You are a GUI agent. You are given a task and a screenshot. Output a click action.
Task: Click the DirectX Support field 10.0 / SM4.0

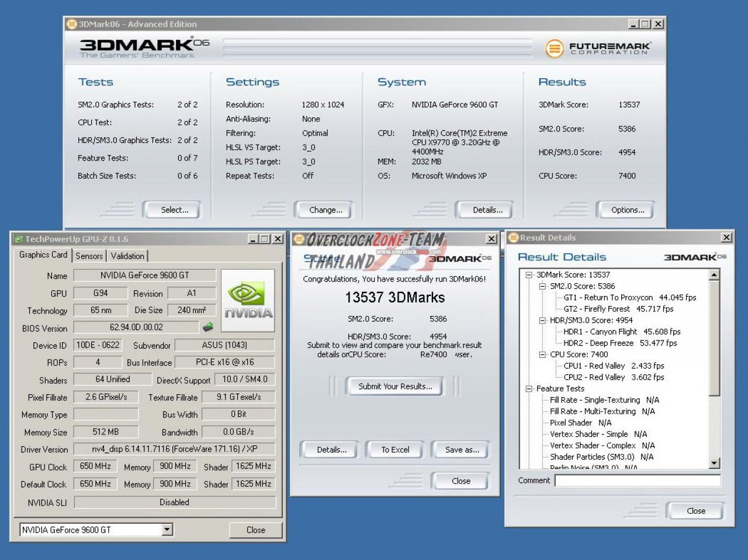pos(244,380)
